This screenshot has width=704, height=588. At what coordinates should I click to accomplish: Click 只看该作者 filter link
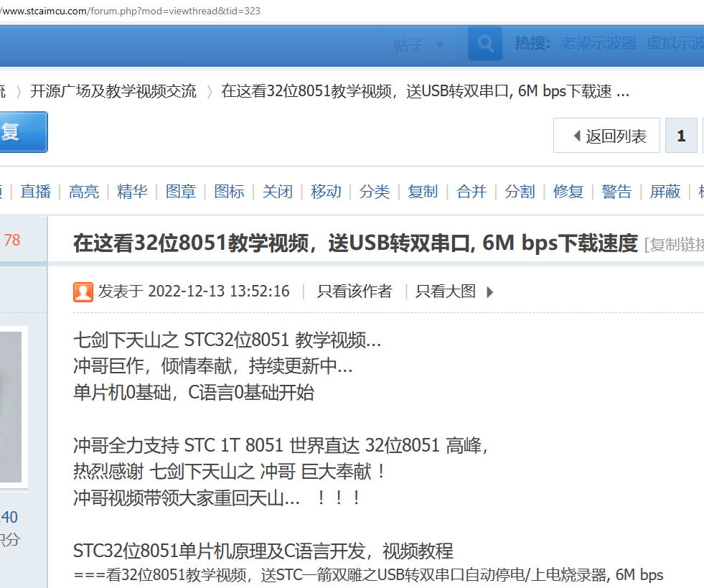(x=355, y=291)
